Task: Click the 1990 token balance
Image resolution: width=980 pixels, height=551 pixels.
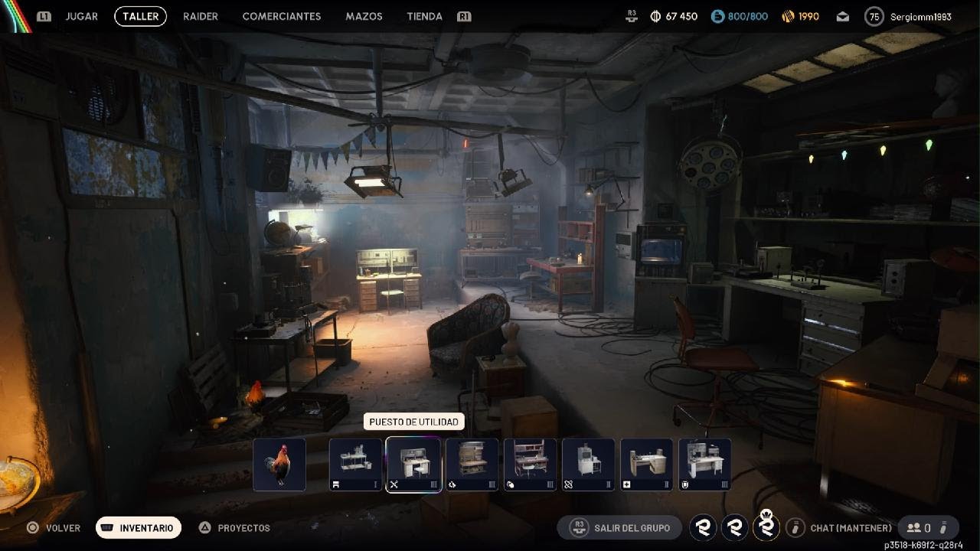Action: pyautogui.click(x=808, y=16)
